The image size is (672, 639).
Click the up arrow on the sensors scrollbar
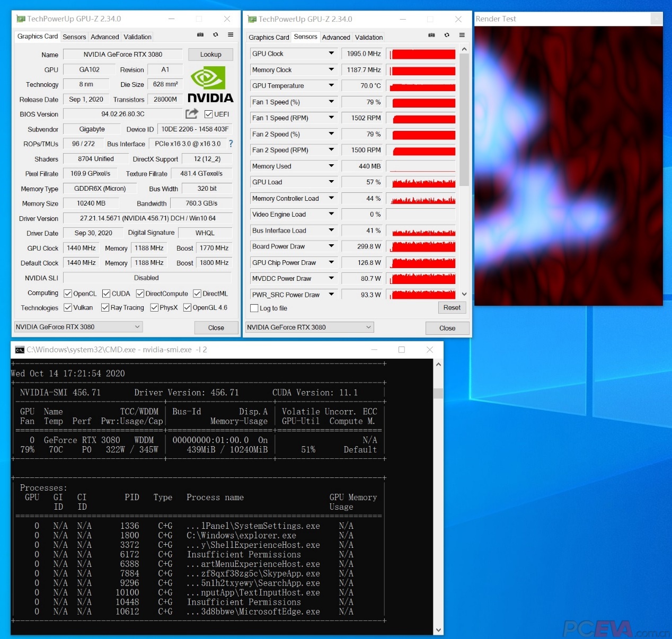[x=464, y=48]
